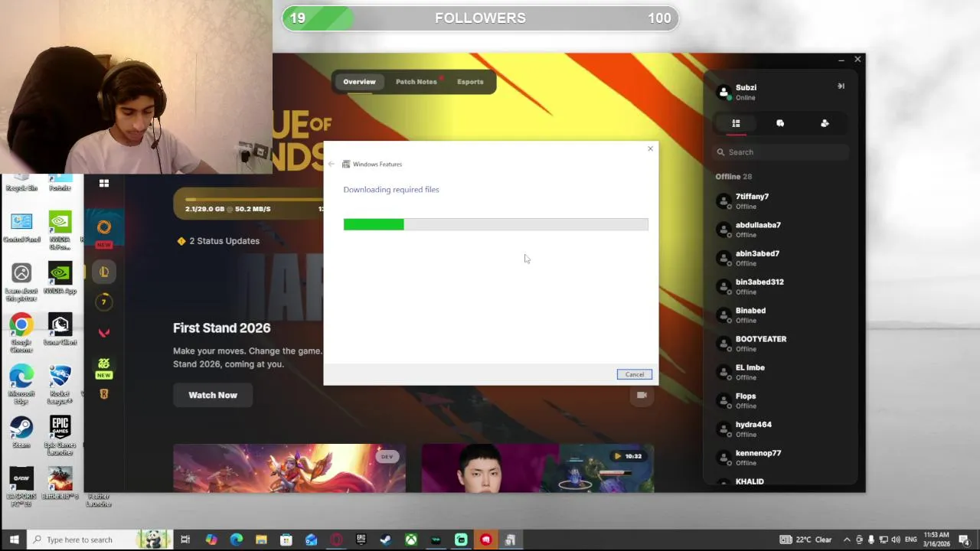Open the friends list tab icon
Viewport: 980px width, 551px height.
click(736, 123)
